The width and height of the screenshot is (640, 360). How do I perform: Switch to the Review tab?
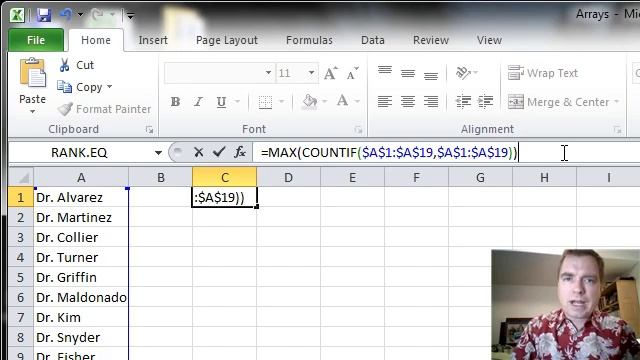pyautogui.click(x=431, y=40)
